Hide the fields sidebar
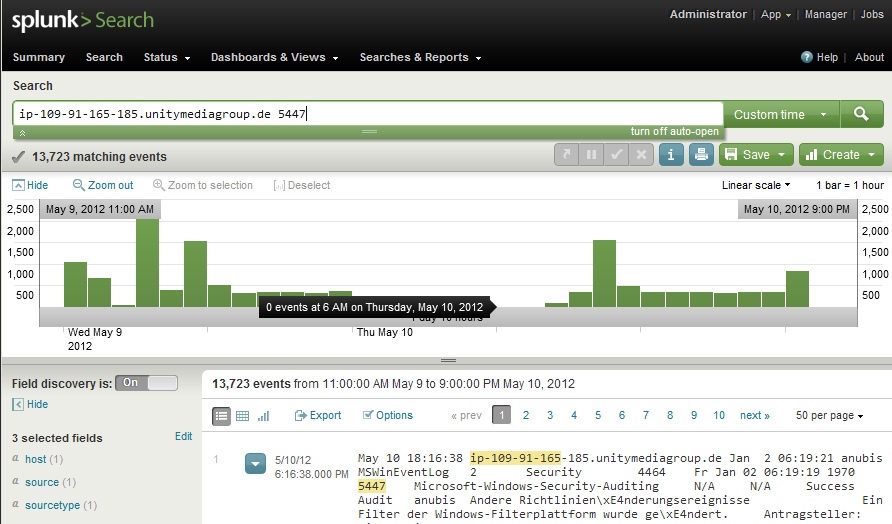The image size is (892, 524). pos(30,404)
